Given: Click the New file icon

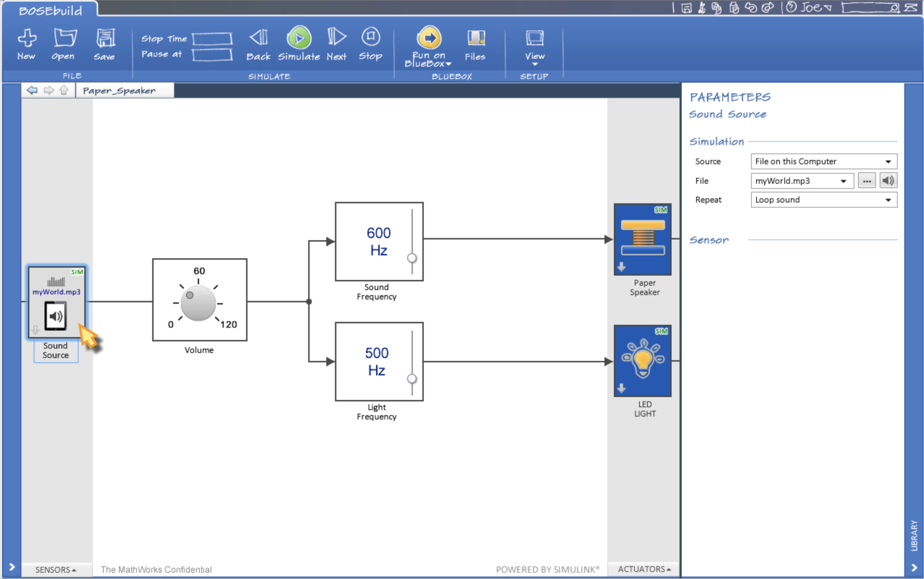Looking at the screenshot, I should [27, 38].
